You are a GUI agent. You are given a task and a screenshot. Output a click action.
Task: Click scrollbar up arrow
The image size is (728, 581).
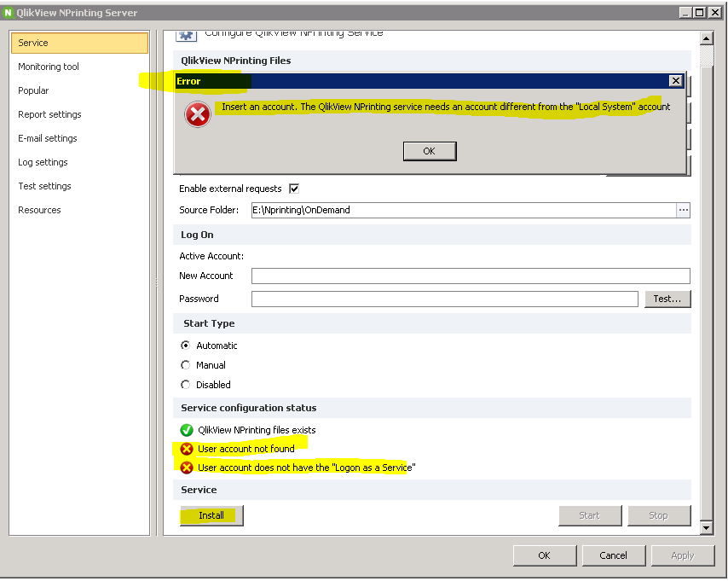pyautogui.click(x=706, y=38)
